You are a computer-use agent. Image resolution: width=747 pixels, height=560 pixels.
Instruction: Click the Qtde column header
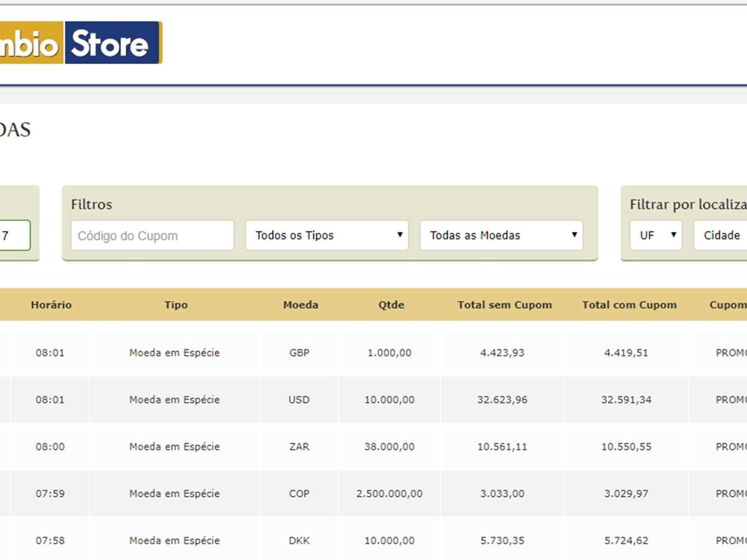coord(390,305)
